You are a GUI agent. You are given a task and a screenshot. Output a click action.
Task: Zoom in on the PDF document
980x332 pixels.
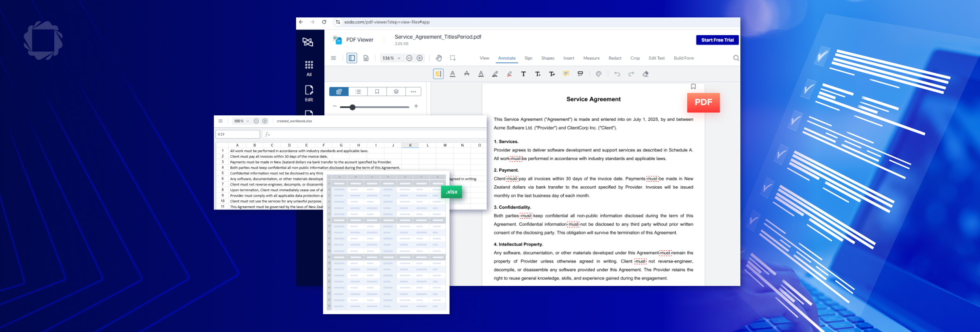[420, 58]
